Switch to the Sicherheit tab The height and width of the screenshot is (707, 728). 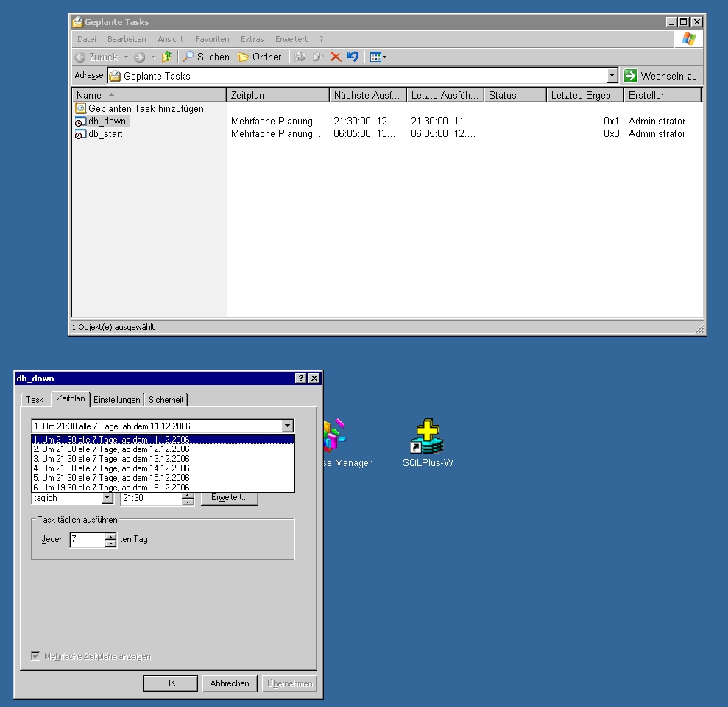tap(166, 399)
